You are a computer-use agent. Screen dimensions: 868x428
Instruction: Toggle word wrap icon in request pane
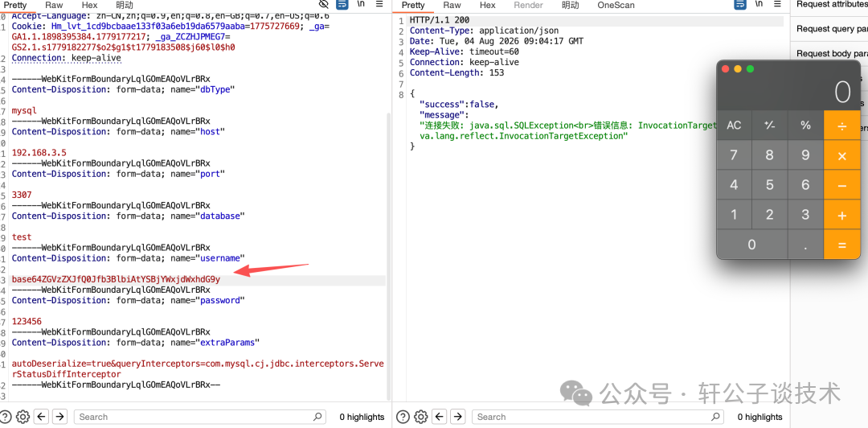point(342,5)
